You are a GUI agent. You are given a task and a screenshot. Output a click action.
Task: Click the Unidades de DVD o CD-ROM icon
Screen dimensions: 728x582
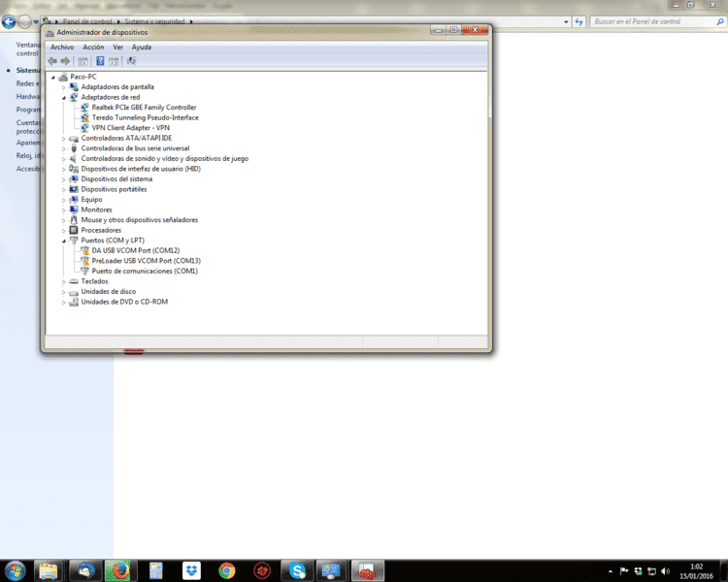click(x=74, y=302)
